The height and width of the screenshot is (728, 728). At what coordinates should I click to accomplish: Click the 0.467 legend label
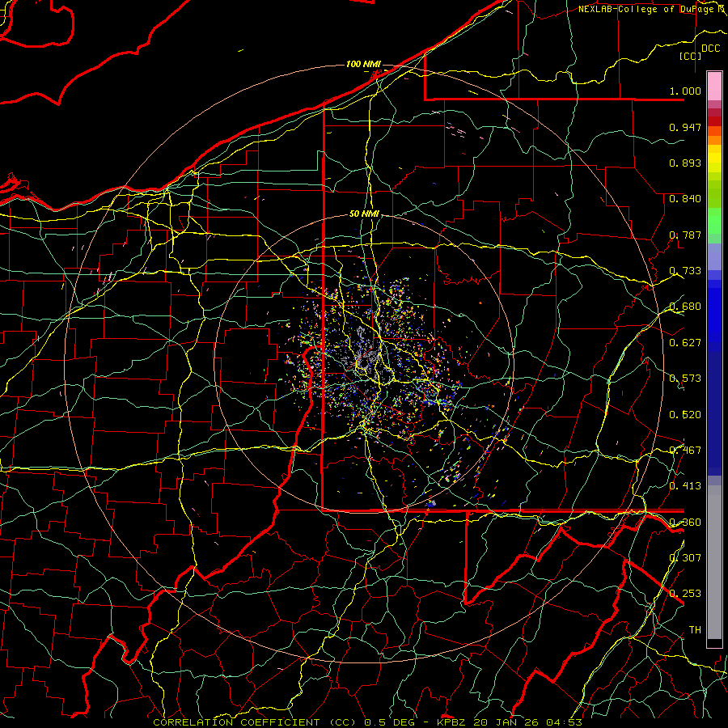point(685,451)
